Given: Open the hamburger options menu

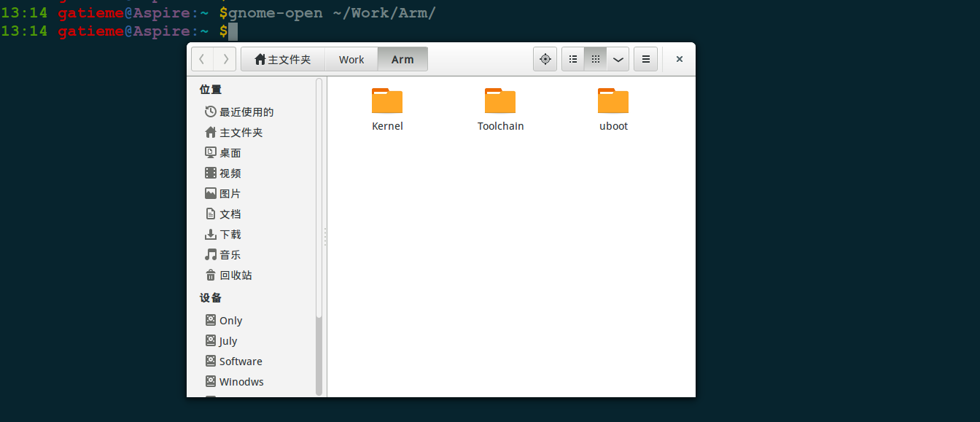Looking at the screenshot, I should (x=645, y=59).
